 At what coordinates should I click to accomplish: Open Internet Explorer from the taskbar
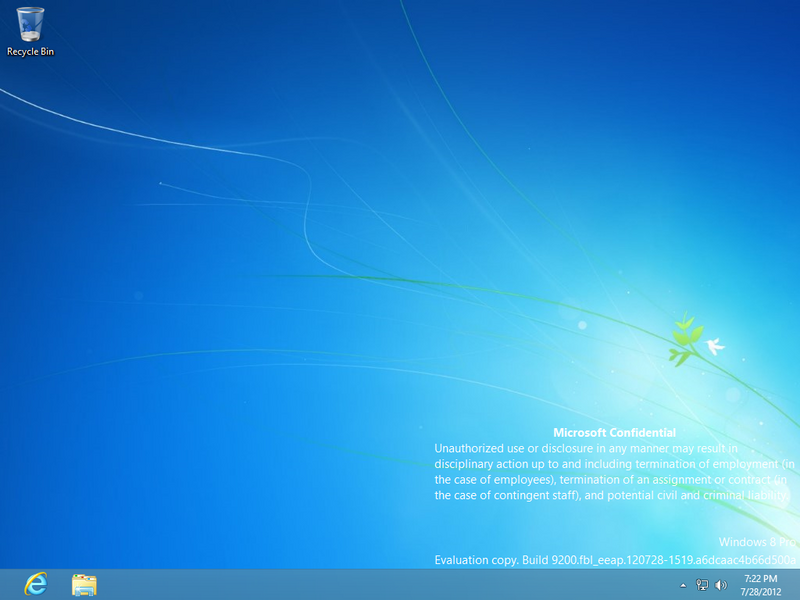tap(36, 584)
